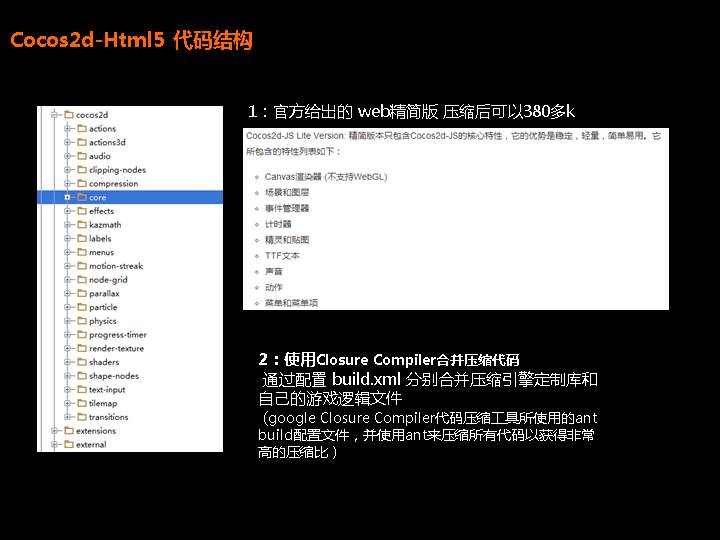Click the tilemap folder icon

[x=81, y=404]
